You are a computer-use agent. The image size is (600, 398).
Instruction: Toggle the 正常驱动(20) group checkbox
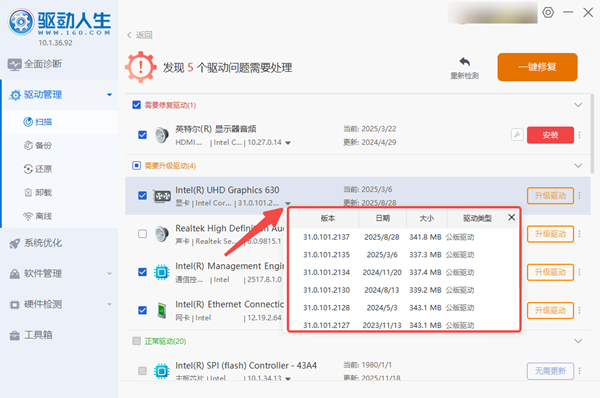click(136, 341)
